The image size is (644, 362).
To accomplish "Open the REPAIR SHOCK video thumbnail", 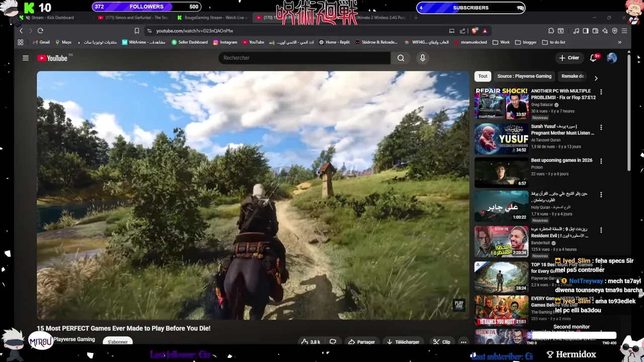I will (501, 103).
